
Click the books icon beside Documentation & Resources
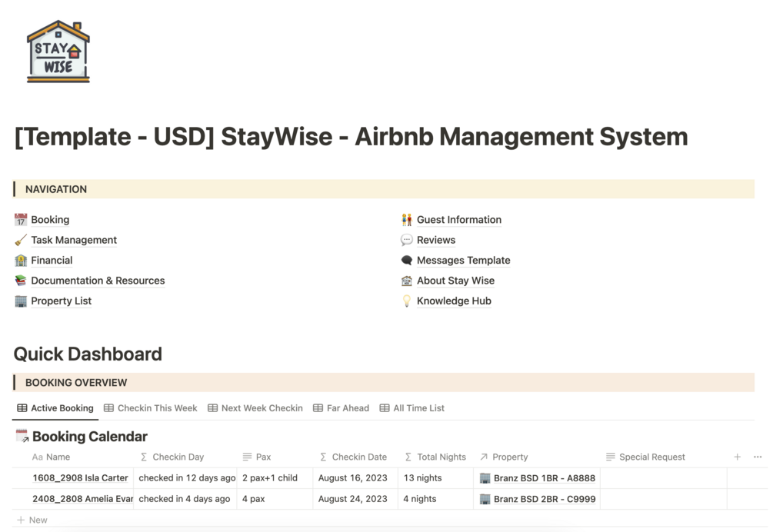(21, 281)
